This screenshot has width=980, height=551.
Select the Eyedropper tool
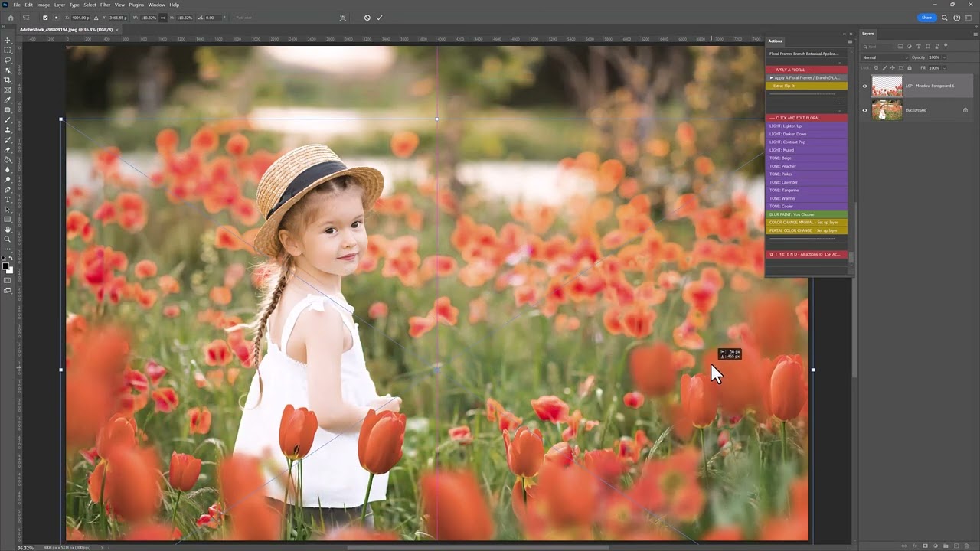[8, 99]
